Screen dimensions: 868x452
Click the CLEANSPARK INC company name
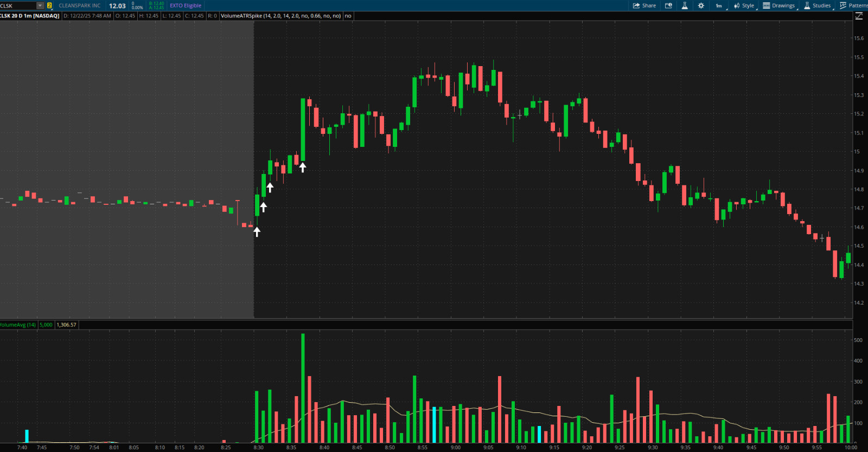tap(80, 5)
